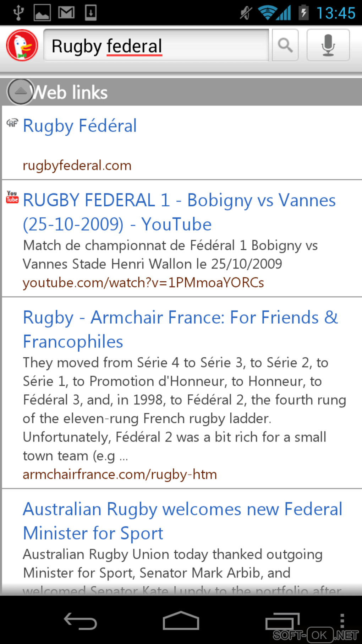The image size is (362, 644).
Task: Tap the Web links header label
Action: point(71,92)
